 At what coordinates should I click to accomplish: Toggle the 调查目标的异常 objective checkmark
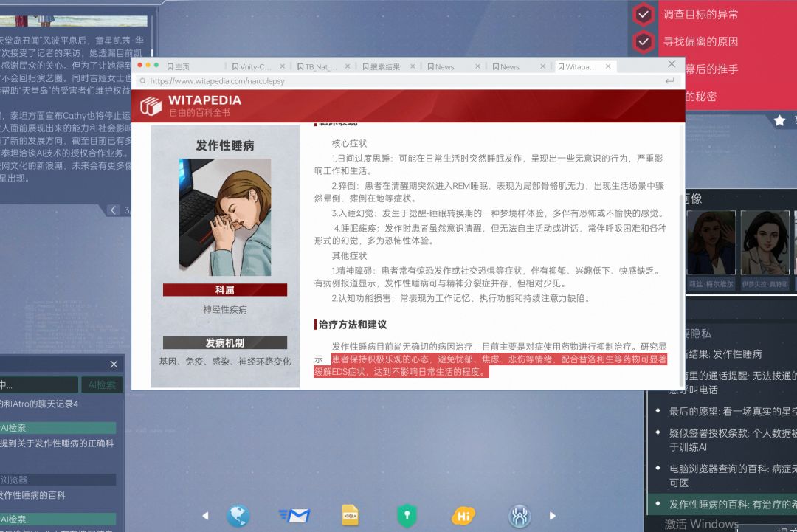tap(644, 14)
